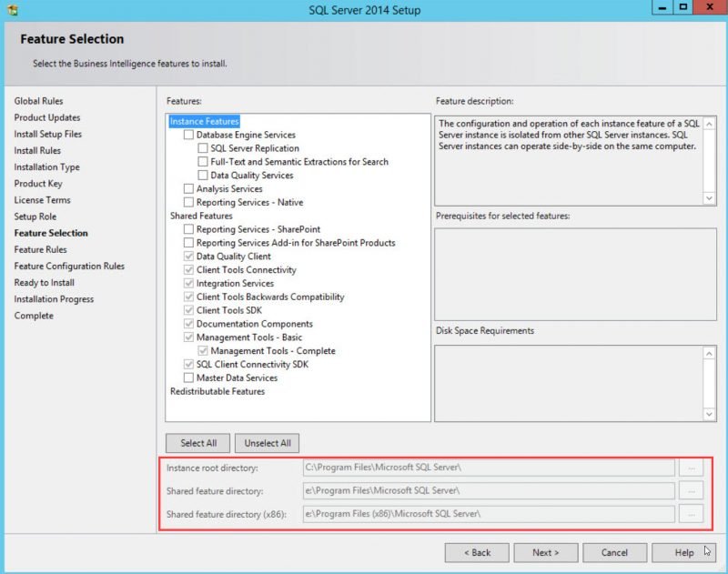
Task: Select the Installation Progress step
Action: tap(54, 299)
